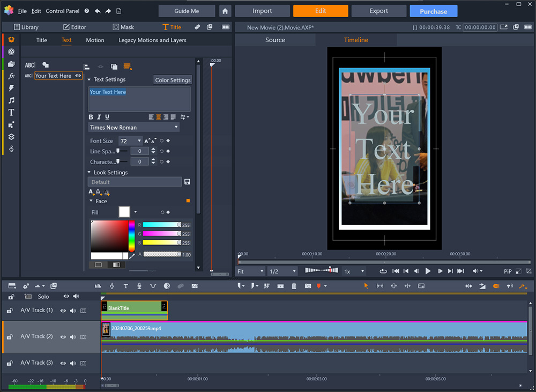Screen dimensions: 536x392
Task: Click the white Fill color swatch
Action: pyautogui.click(x=124, y=212)
